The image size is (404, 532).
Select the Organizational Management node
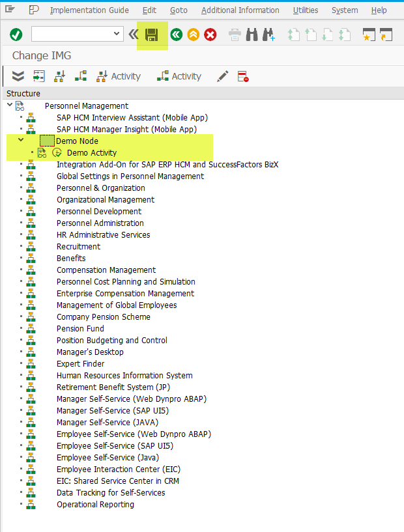pyautogui.click(x=106, y=199)
